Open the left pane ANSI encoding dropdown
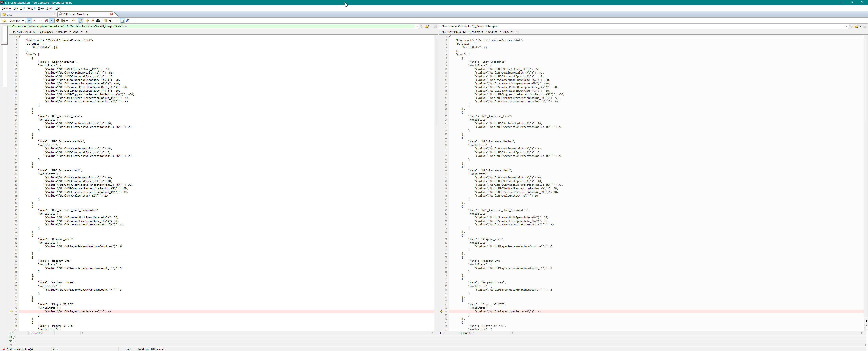This screenshot has height=351, width=868. click(x=78, y=32)
